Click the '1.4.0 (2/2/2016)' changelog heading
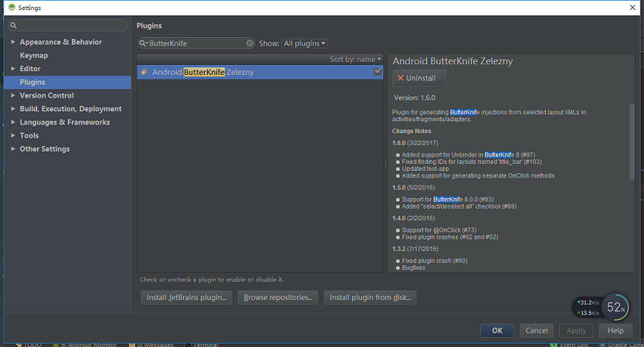The width and height of the screenshot is (644, 347). pyautogui.click(x=413, y=218)
